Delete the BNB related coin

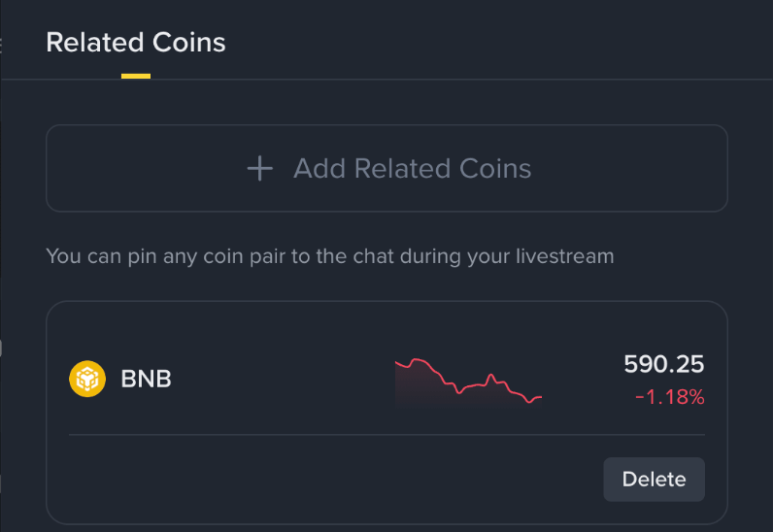pyautogui.click(x=654, y=480)
